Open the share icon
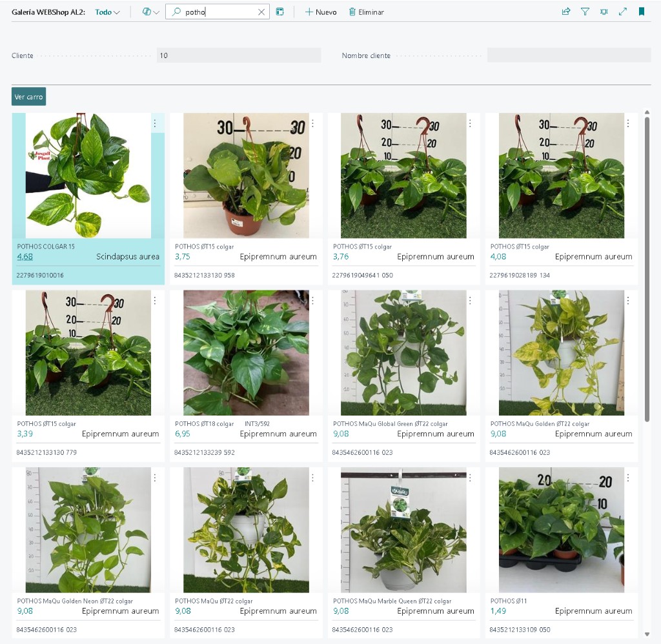 (x=566, y=12)
